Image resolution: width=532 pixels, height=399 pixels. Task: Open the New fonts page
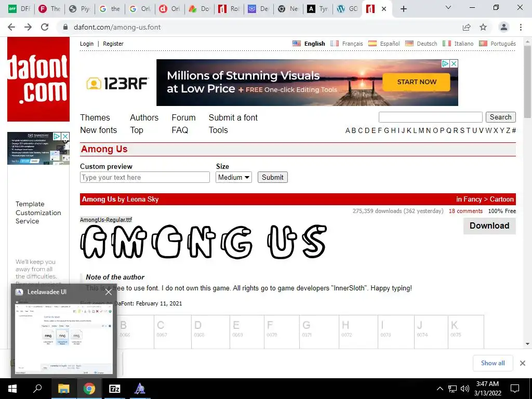[98, 130]
